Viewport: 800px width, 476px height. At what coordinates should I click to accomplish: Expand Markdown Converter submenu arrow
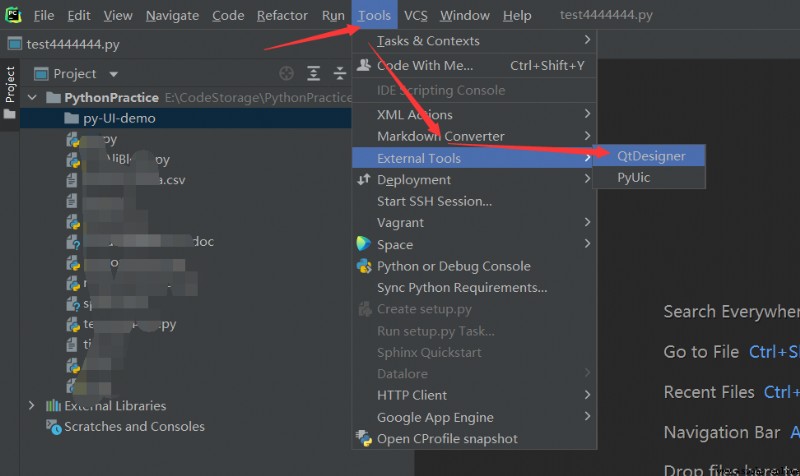tap(587, 136)
